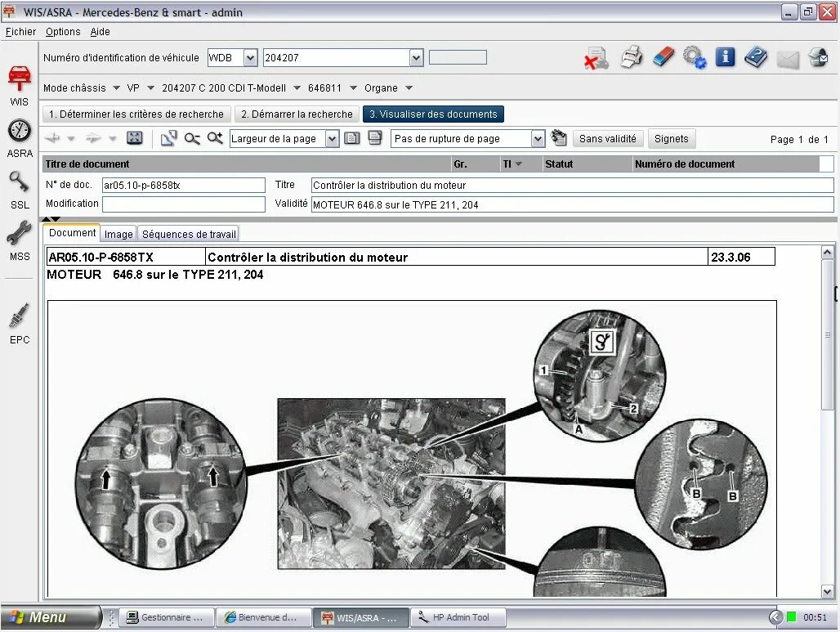Switch to the Document tab
Viewport: 840px width, 632px height.
coord(72,233)
